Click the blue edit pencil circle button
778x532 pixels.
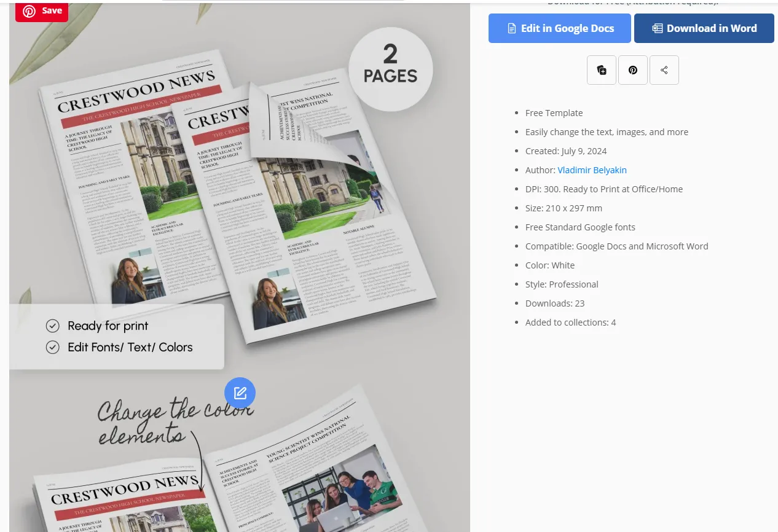[x=240, y=393]
